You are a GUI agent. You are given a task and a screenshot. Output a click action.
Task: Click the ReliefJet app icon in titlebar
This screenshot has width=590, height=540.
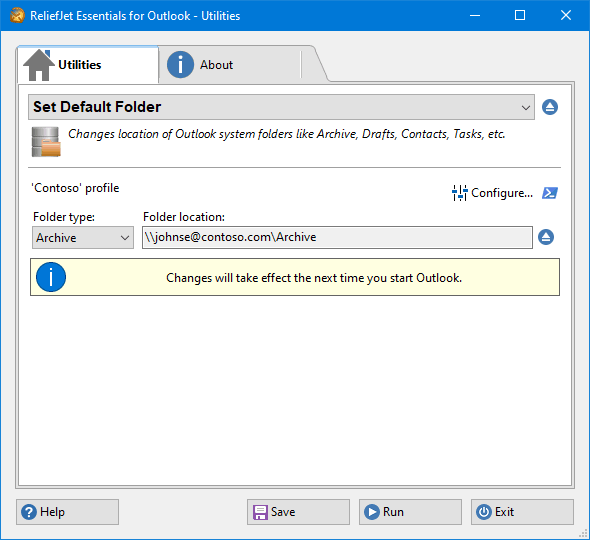pos(17,16)
